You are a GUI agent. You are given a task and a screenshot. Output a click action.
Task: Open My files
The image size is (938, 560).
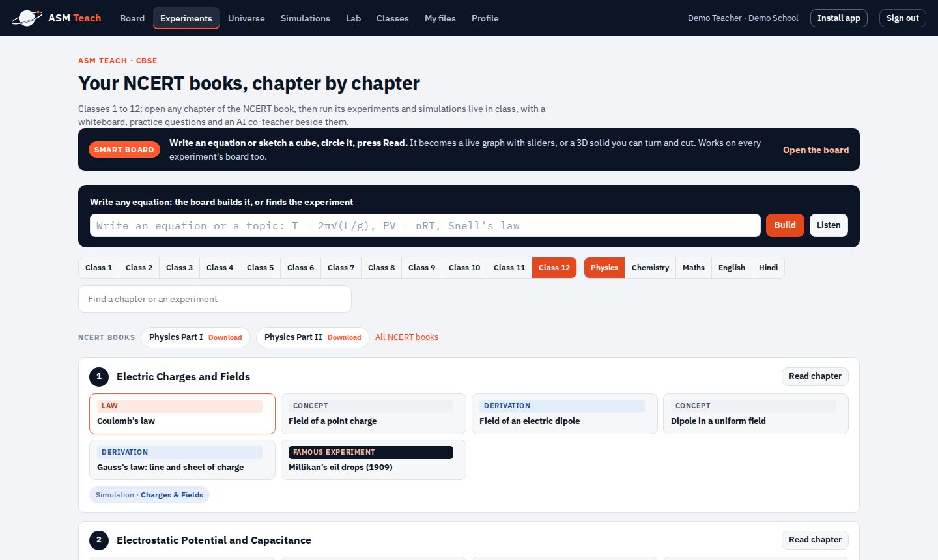pyautogui.click(x=440, y=18)
